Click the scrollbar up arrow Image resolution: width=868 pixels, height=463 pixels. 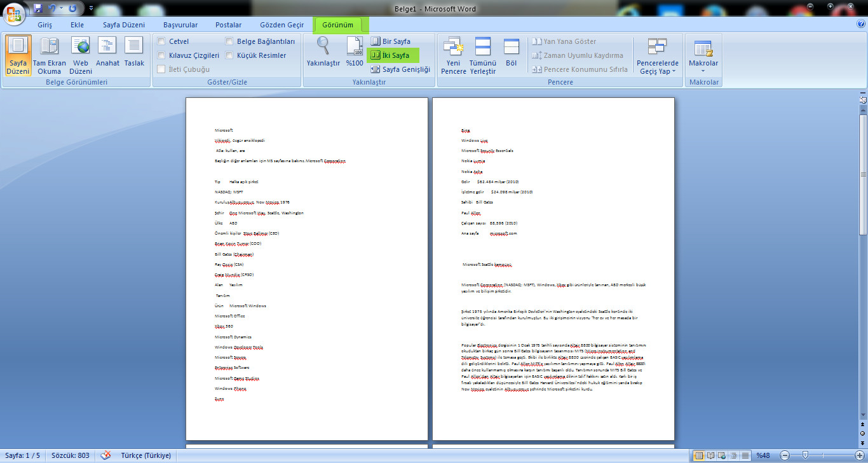[863, 110]
